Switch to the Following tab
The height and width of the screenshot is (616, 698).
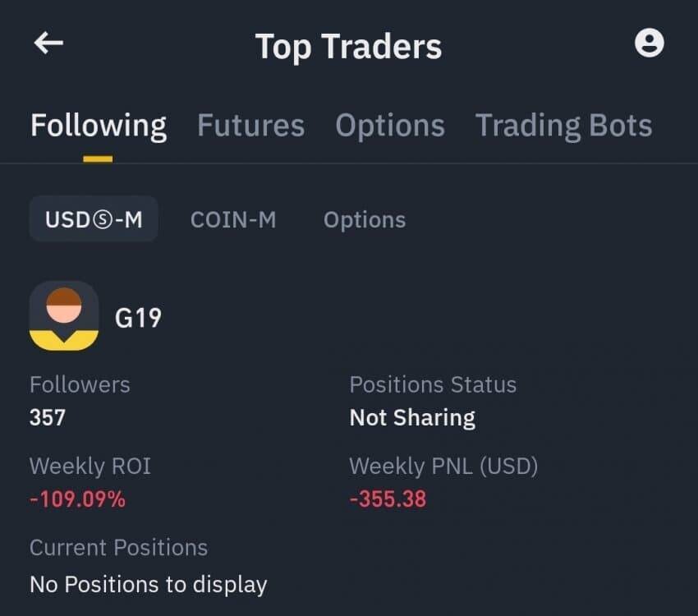(x=99, y=126)
